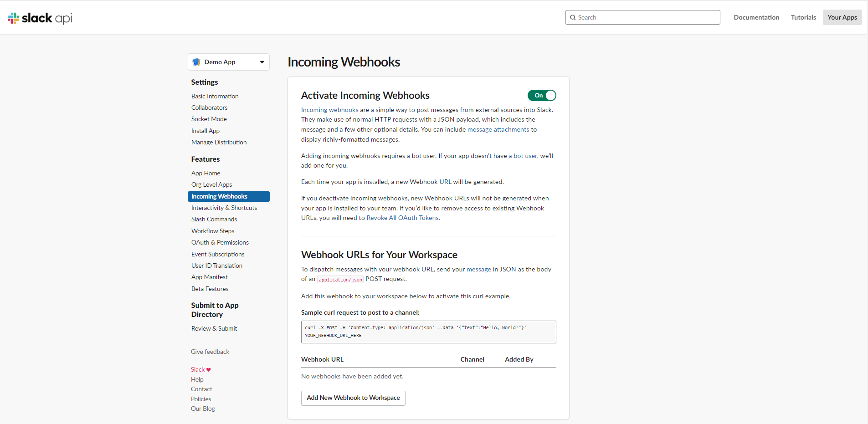Open Tutorials in the top navigation
868x424 pixels.
click(x=803, y=17)
